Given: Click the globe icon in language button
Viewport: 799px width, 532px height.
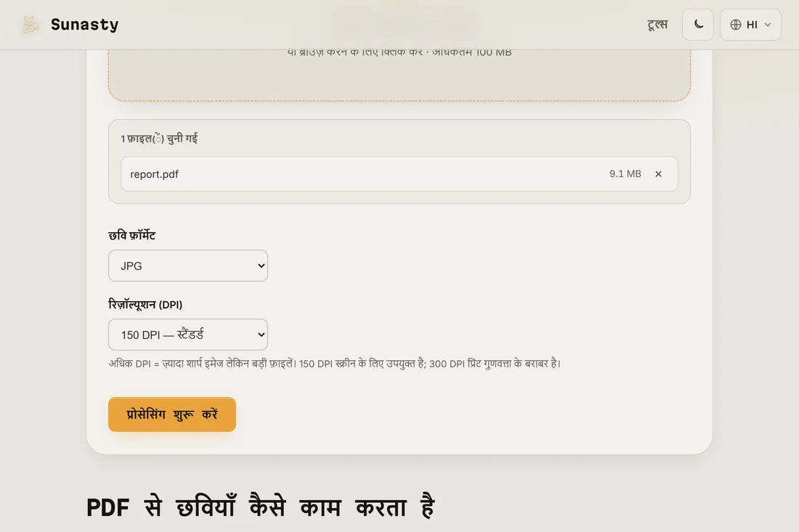Looking at the screenshot, I should pyautogui.click(x=735, y=25).
